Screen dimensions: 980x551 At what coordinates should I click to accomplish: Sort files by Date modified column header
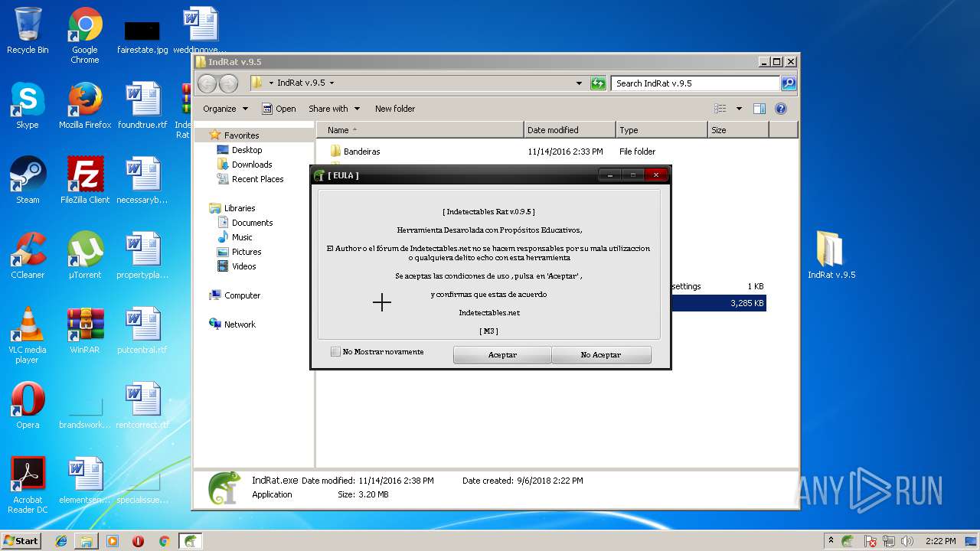click(570, 130)
